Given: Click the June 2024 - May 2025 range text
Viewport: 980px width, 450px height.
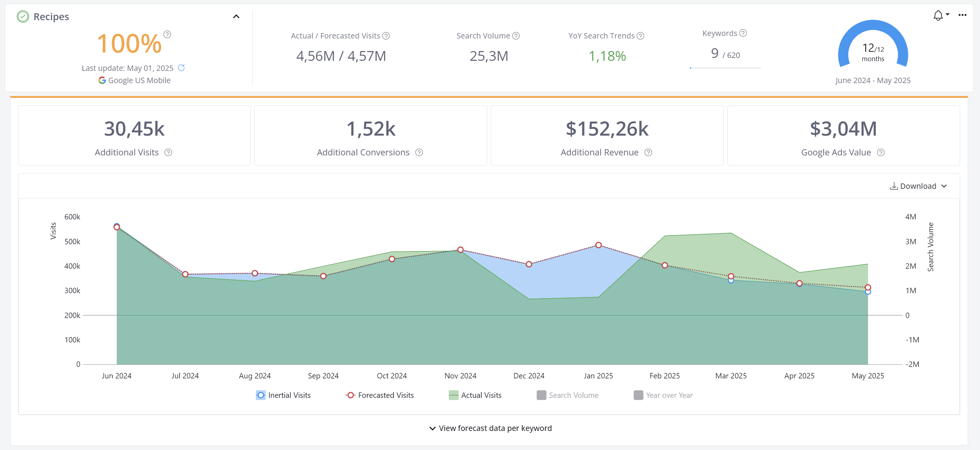Looking at the screenshot, I should [873, 80].
